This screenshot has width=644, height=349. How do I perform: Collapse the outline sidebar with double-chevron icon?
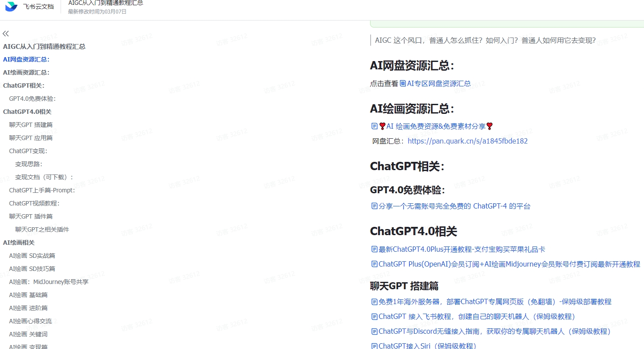[x=6, y=34]
